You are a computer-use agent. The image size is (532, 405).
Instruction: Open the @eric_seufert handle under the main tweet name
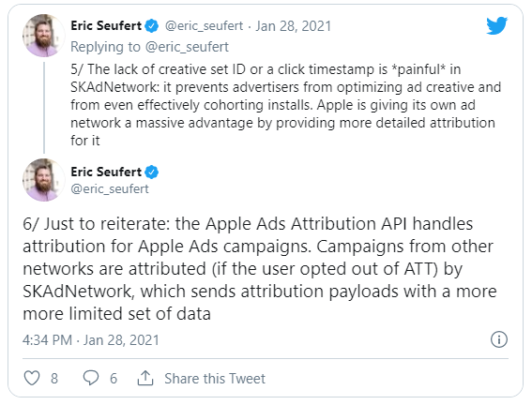tap(110, 188)
